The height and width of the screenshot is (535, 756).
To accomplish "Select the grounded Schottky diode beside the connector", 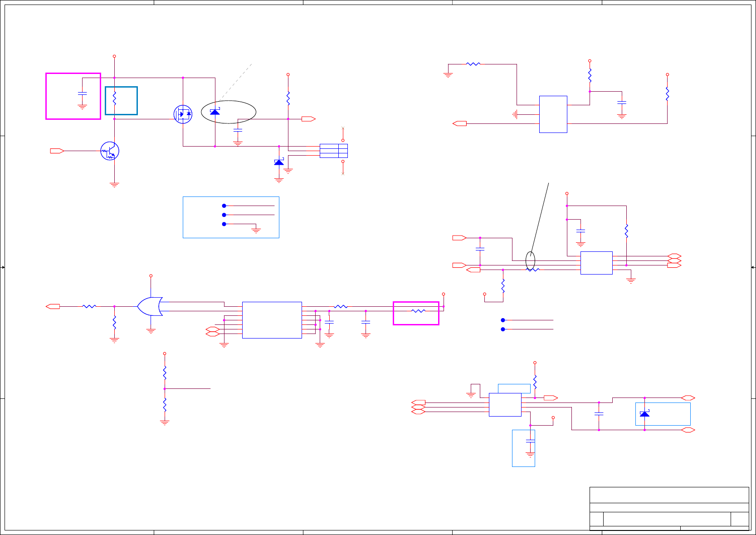I will point(279,162).
